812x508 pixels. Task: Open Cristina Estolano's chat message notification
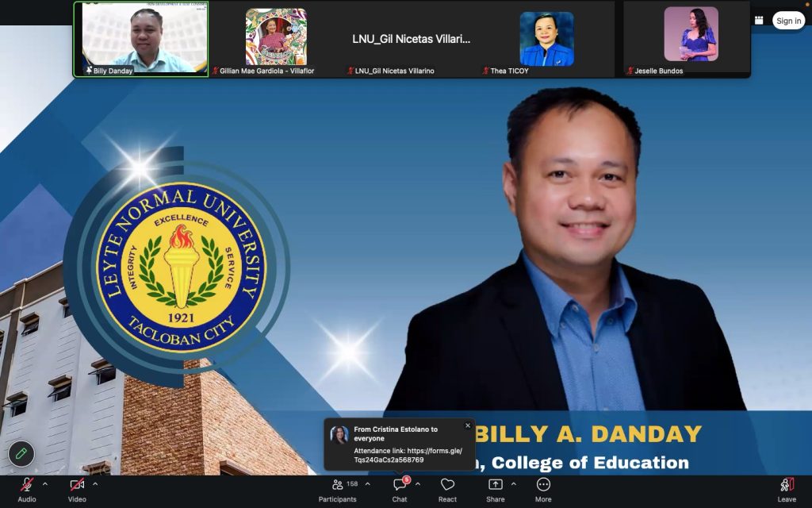click(400, 444)
